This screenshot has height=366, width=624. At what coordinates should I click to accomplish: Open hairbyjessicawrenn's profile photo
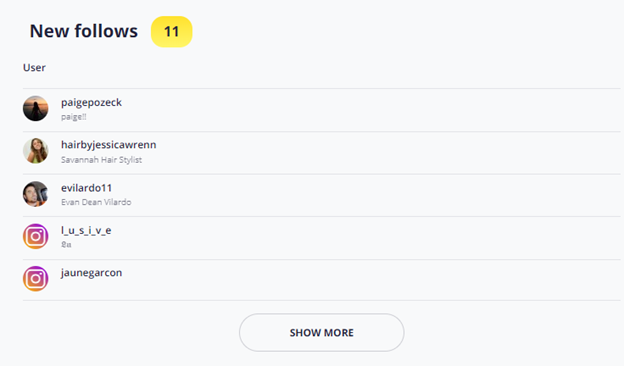[35, 151]
